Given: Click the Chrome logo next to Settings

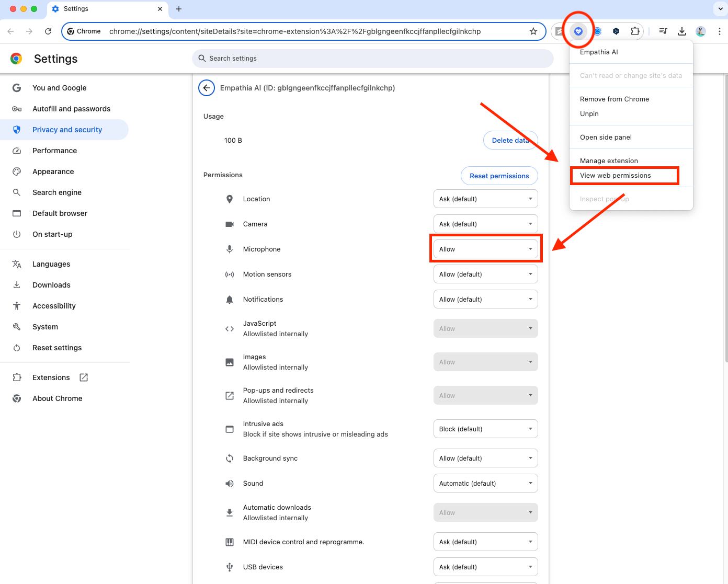Looking at the screenshot, I should [x=16, y=59].
